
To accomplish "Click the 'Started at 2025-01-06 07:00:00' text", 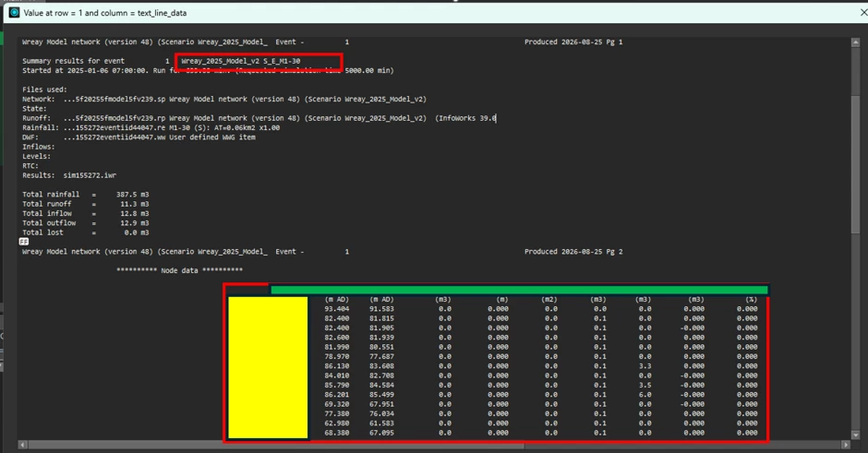I will pos(85,70).
